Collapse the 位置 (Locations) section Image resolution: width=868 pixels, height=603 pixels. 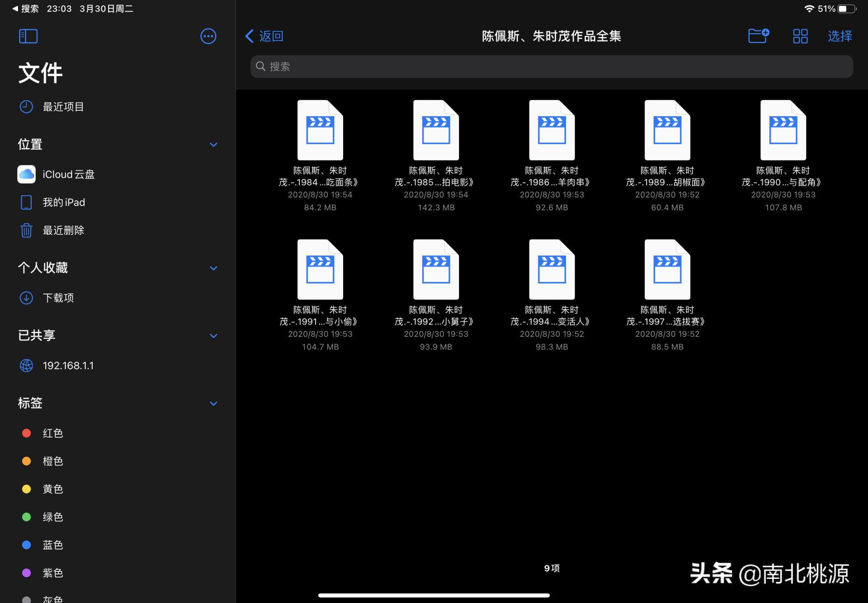tap(213, 144)
